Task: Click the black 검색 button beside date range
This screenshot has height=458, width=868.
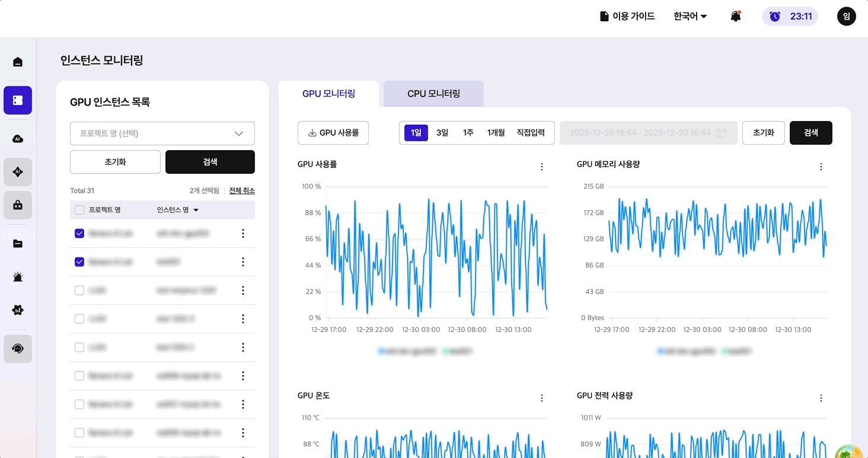Action: tap(811, 133)
